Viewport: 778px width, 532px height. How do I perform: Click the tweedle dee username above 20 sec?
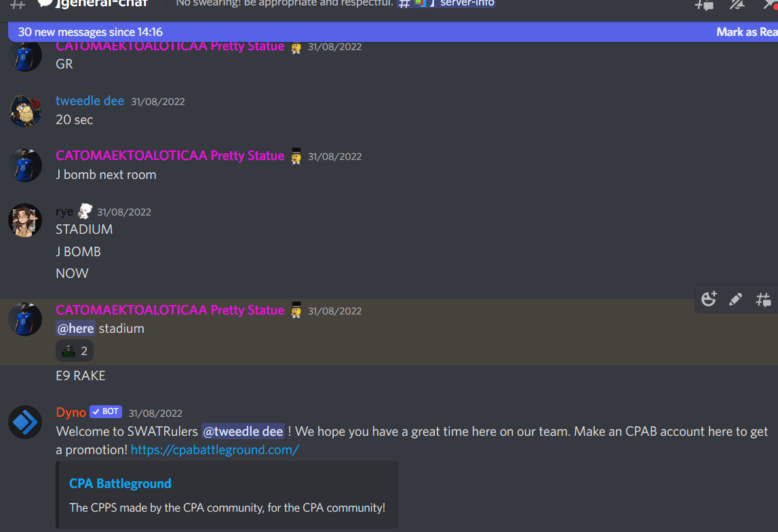coord(90,101)
